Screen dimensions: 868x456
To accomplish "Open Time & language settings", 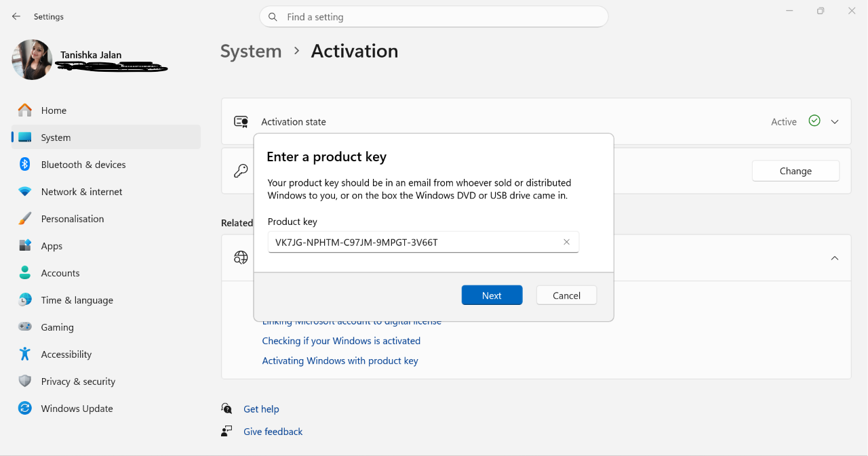I will [x=106, y=300].
